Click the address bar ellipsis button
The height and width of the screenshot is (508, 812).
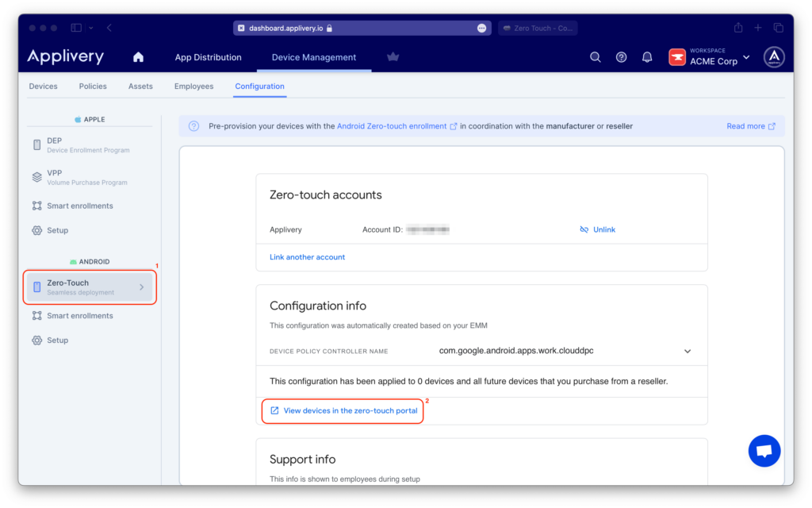[481, 28]
